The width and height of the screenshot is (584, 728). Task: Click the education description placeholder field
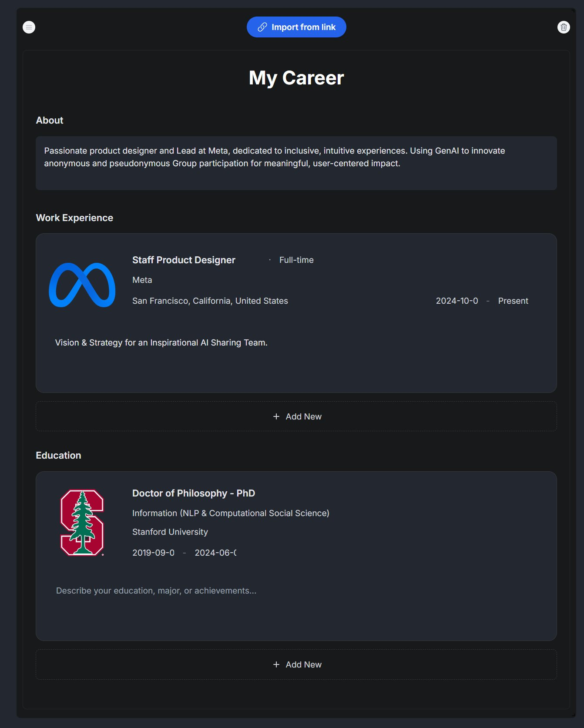point(156,590)
